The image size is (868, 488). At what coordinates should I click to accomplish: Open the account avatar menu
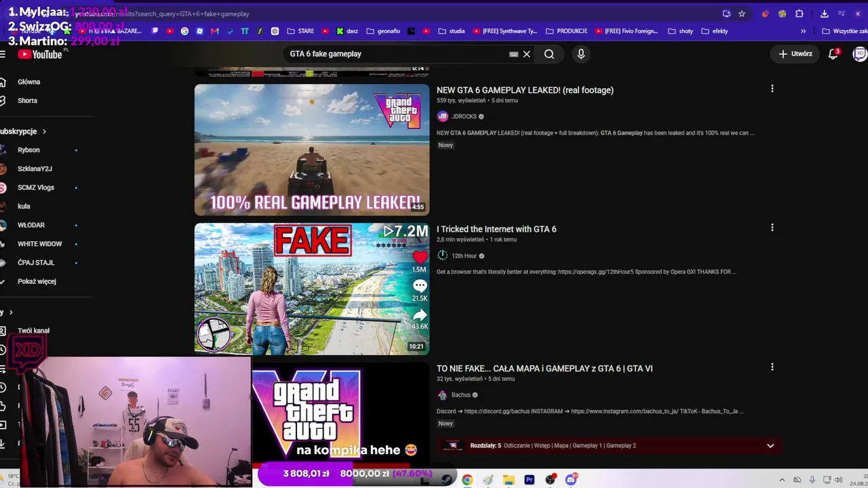(x=860, y=54)
